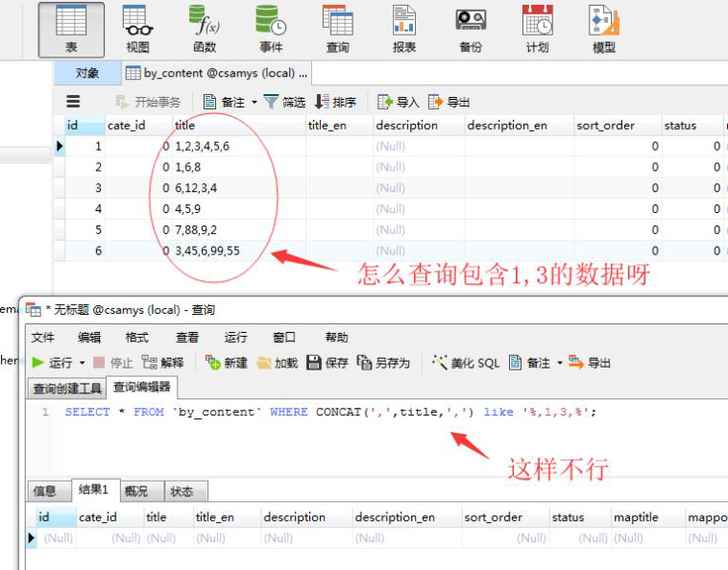This screenshot has width=728, height=570.
Task: Open the 窗口 (Window) menu
Action: tap(283, 337)
